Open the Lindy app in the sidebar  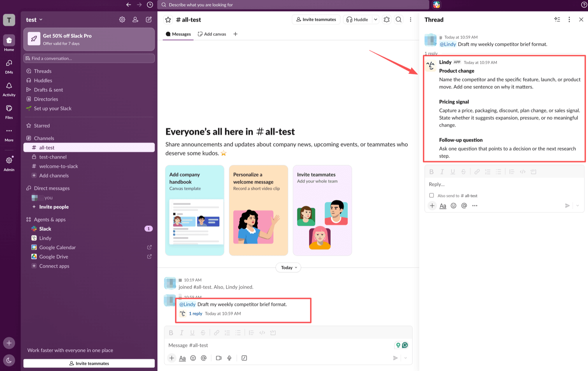pyautogui.click(x=89, y=238)
